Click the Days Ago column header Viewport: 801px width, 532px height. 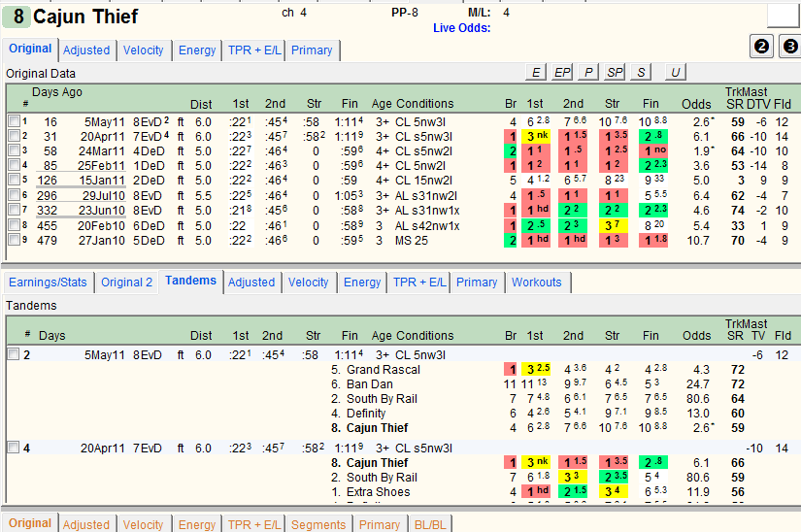(56, 92)
